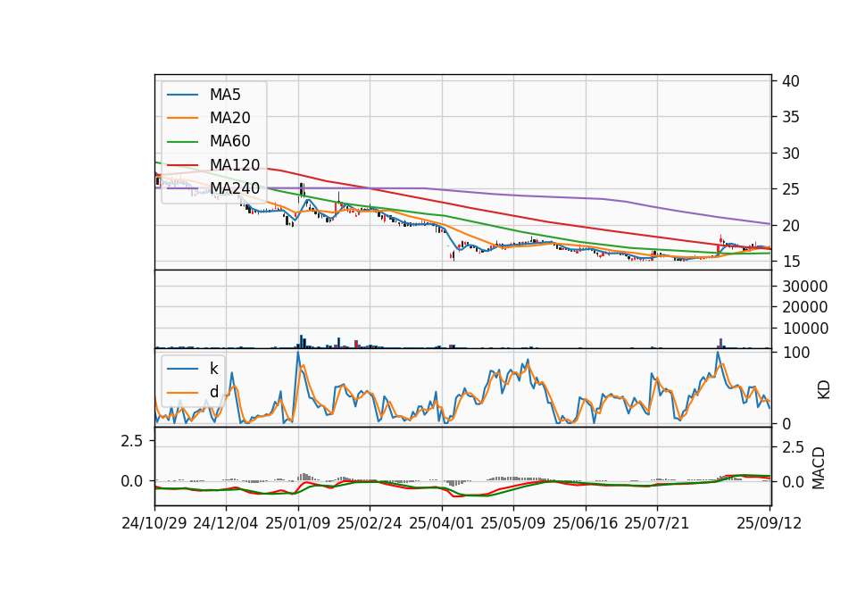The image size is (857, 616).
Task: Click the green MA60 legend line sample
Action: pyautogui.click(x=182, y=142)
